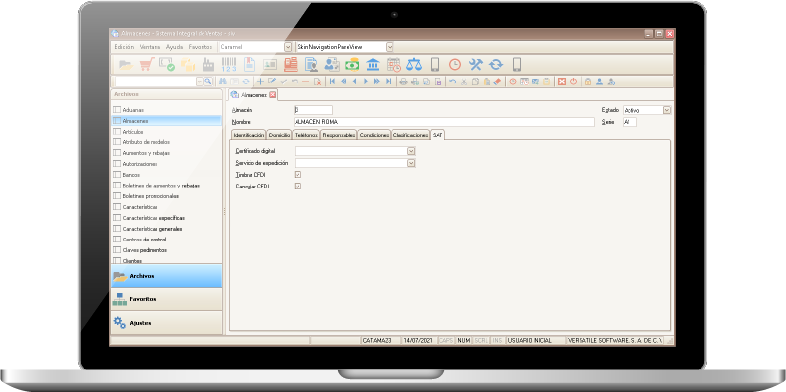786x392 pixels.
Task: Switch to the Condiciones tab
Action: click(374, 135)
